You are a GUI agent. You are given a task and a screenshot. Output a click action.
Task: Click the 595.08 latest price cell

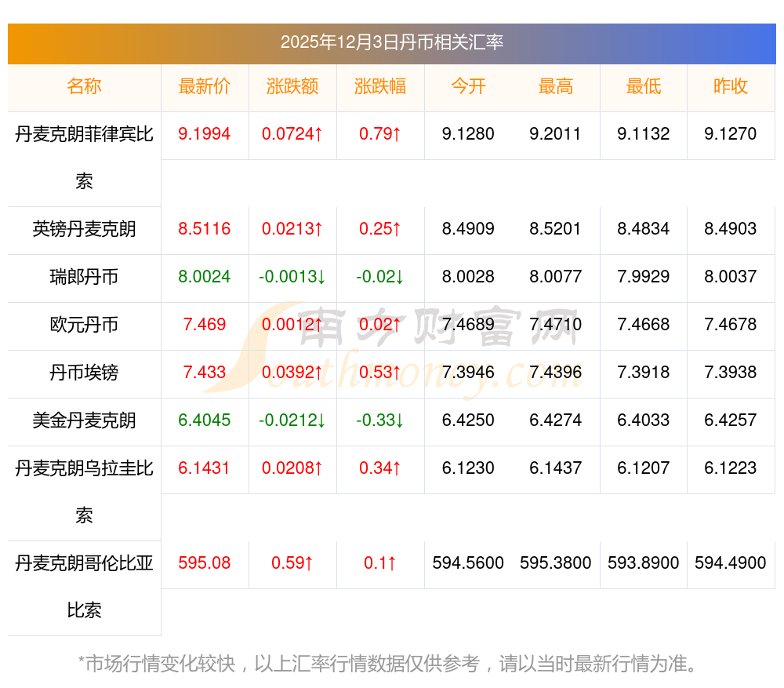[x=205, y=563]
